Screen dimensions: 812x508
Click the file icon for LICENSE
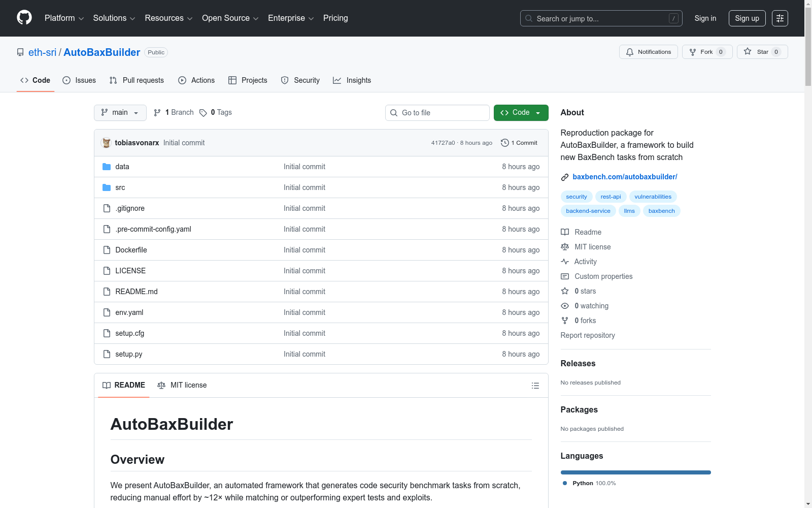coord(107,271)
